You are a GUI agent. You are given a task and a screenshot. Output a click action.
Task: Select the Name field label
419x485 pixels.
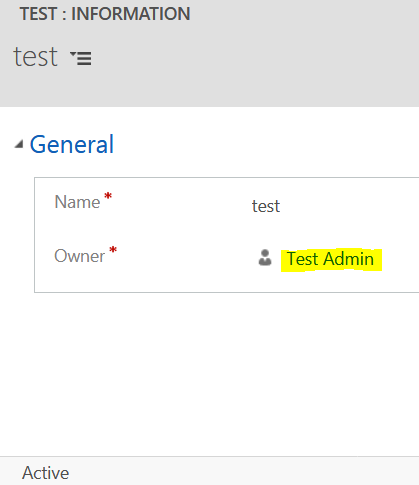point(77,202)
